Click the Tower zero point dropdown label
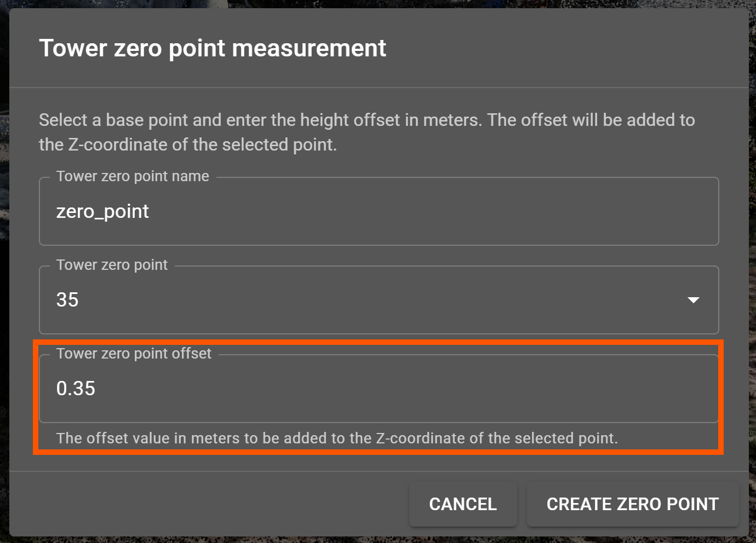This screenshot has height=543, width=756. click(112, 265)
